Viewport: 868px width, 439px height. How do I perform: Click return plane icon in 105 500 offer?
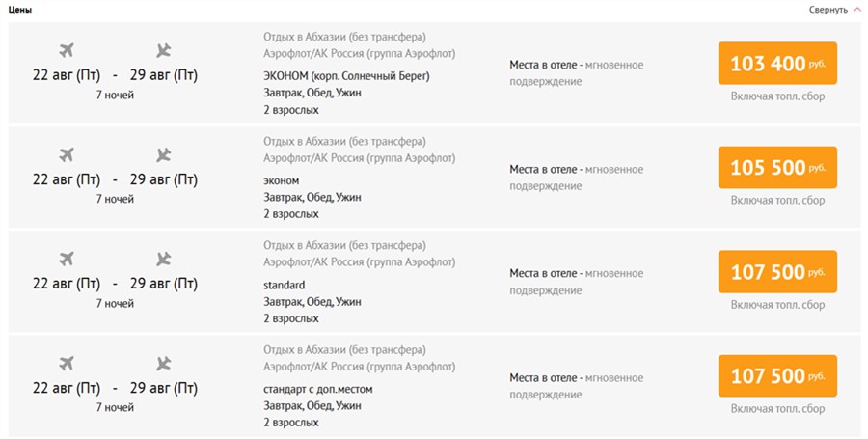tap(163, 154)
